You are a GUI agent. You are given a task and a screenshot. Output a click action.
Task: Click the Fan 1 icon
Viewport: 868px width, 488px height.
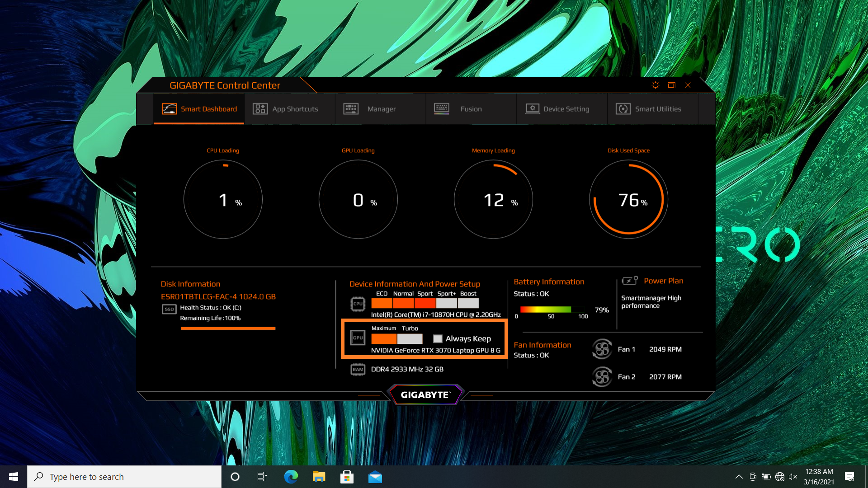pyautogui.click(x=602, y=349)
